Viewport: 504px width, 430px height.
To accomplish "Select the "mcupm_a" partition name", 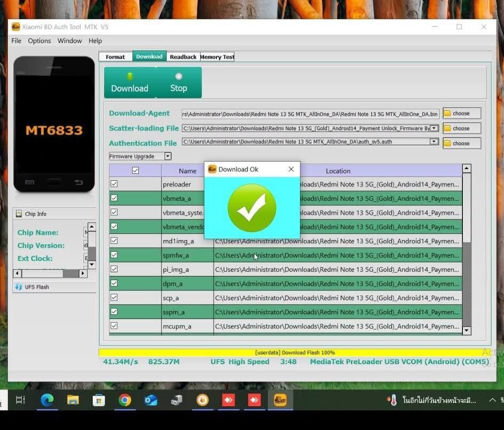I will point(177,327).
